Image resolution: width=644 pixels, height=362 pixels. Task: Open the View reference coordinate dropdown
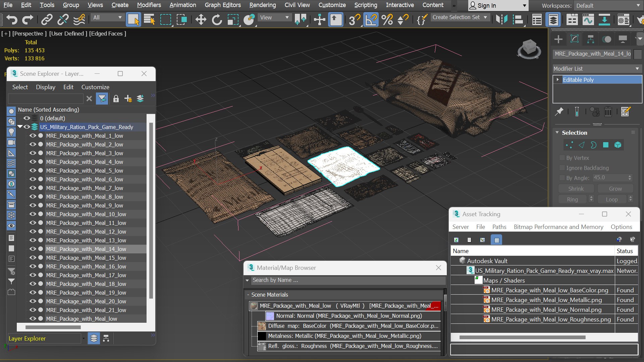pos(274,17)
